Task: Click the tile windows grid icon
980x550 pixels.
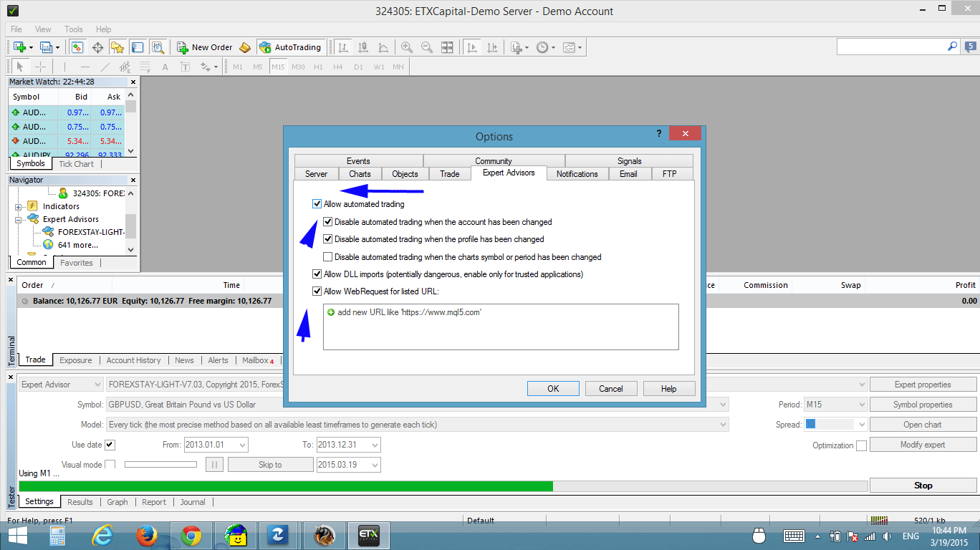Action: tap(447, 47)
